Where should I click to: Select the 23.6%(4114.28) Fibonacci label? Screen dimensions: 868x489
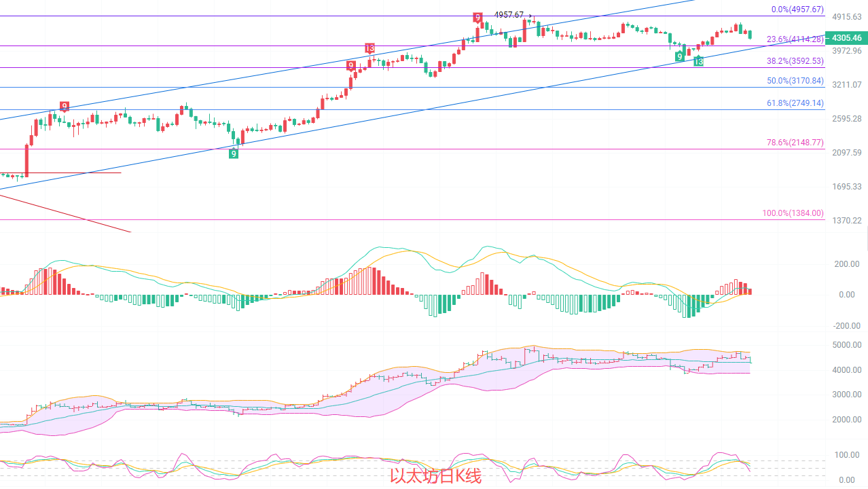795,39
